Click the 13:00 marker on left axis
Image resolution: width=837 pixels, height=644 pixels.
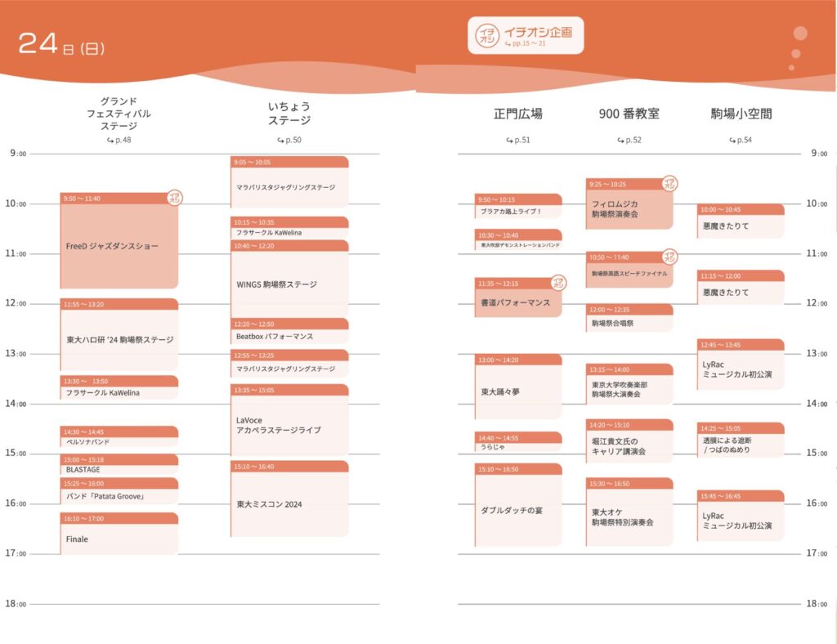click(x=16, y=354)
